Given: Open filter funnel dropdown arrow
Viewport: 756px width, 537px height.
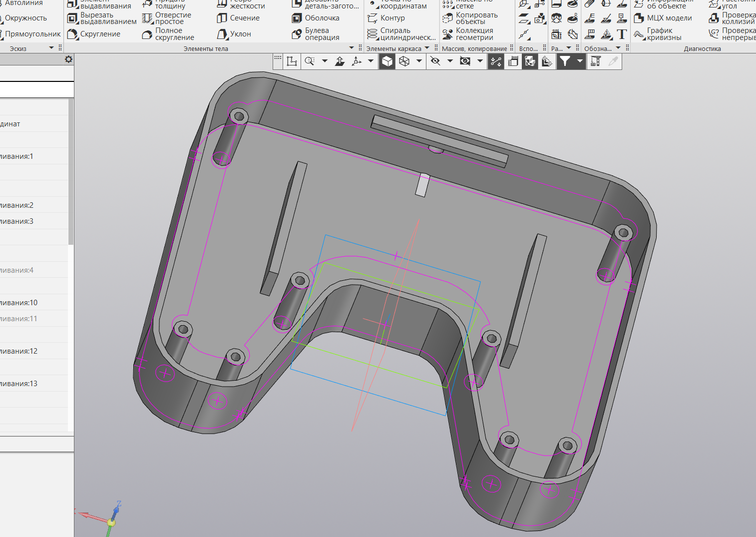Looking at the screenshot, I should [x=580, y=61].
